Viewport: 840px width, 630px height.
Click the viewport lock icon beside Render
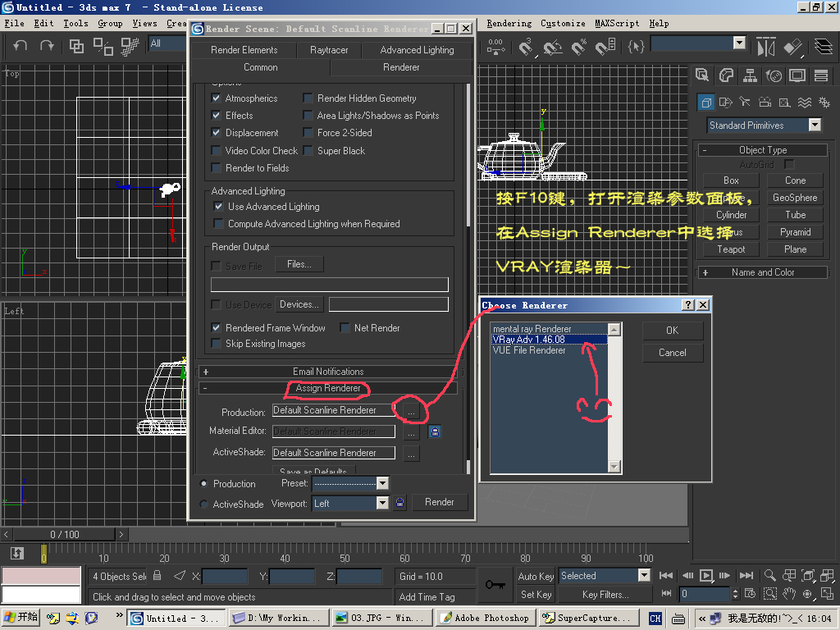pyautogui.click(x=399, y=503)
